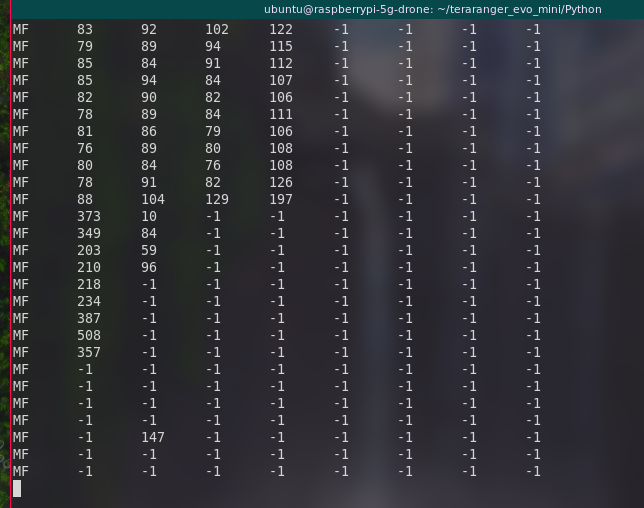The image size is (644, 508).
Task: Click the value 357 in the first column
Action: pos(89,352)
